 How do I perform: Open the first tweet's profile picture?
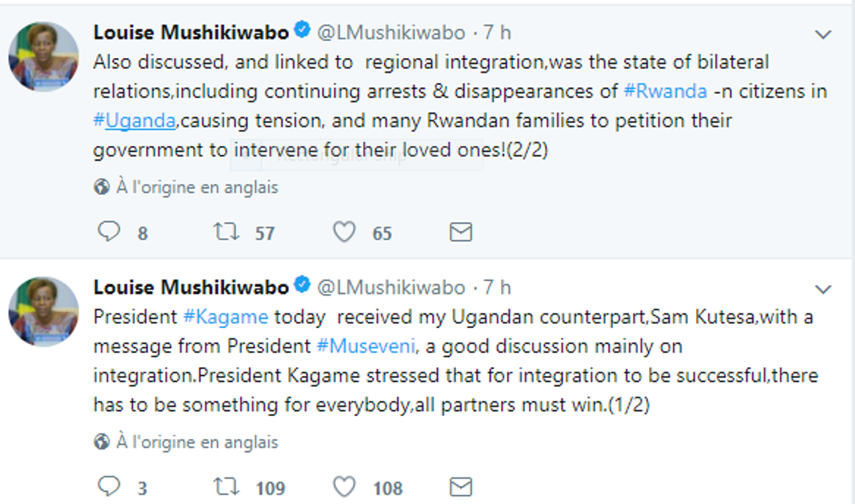pos(43,56)
